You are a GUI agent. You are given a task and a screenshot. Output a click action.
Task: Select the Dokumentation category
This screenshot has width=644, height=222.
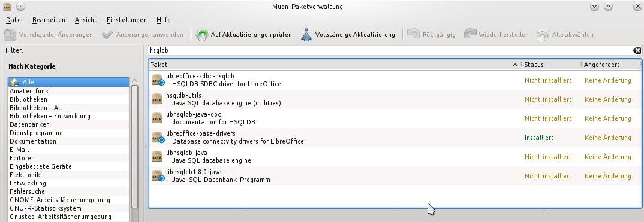tap(68, 141)
